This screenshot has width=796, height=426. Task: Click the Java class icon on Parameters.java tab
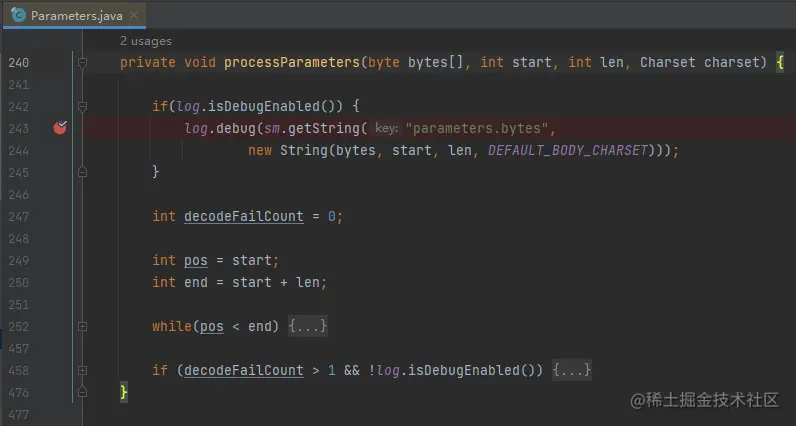[x=18, y=15]
